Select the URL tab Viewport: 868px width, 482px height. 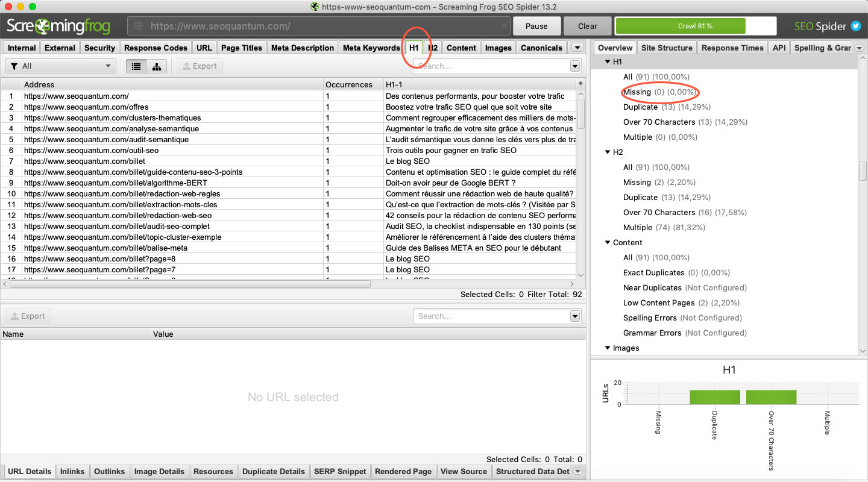204,48
